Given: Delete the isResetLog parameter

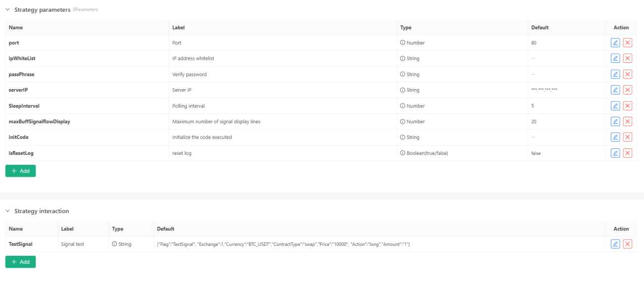Looking at the screenshot, I should (627, 153).
